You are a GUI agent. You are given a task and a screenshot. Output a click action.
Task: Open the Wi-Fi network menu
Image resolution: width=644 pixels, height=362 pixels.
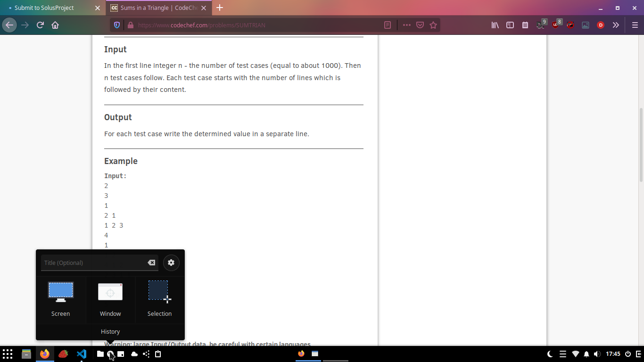pos(575,354)
